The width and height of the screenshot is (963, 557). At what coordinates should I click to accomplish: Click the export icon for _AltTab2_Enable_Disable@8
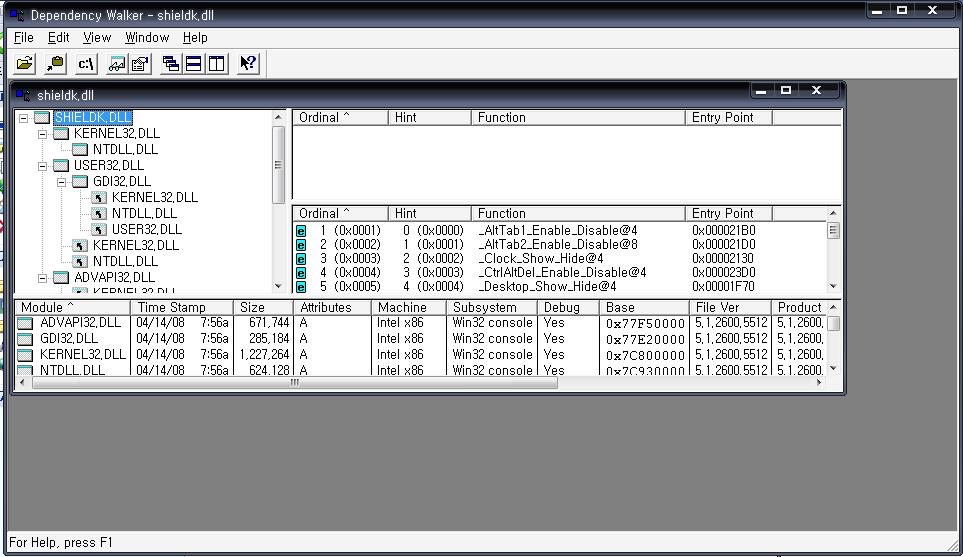[301, 245]
